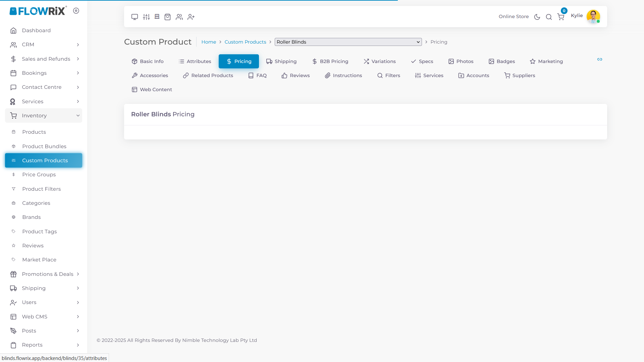
Task: Click the users icon in the top toolbar
Action: tap(179, 17)
